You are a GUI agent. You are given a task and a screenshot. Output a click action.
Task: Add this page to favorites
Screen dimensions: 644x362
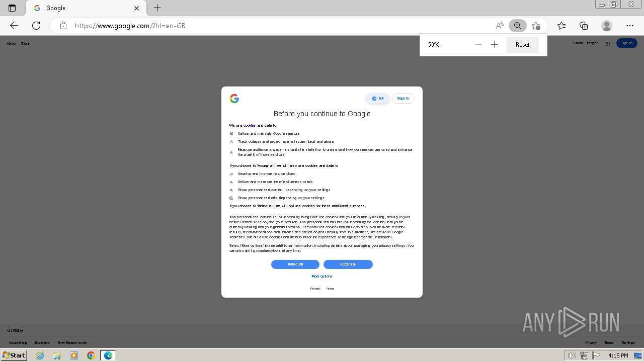pos(536,26)
